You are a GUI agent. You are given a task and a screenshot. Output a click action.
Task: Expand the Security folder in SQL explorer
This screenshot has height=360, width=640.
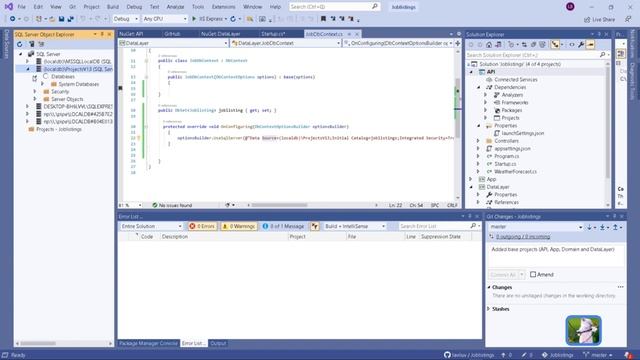[x=35, y=92]
